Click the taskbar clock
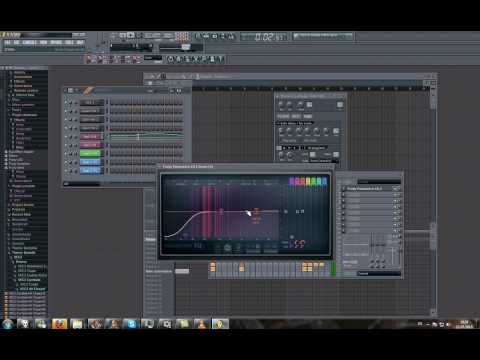Image resolution: width=480 pixels, height=360 pixels. tap(464, 324)
